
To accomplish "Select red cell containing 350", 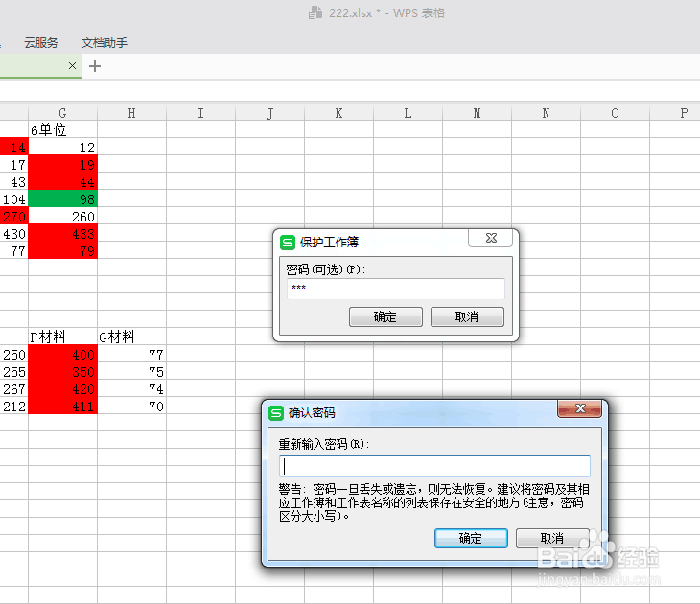I will 62,371.
